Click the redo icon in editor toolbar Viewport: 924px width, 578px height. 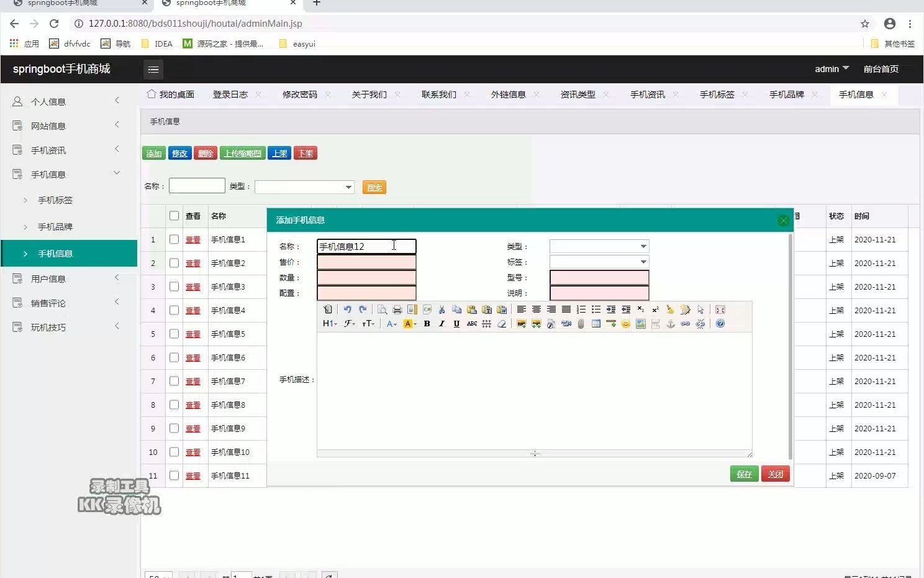363,310
